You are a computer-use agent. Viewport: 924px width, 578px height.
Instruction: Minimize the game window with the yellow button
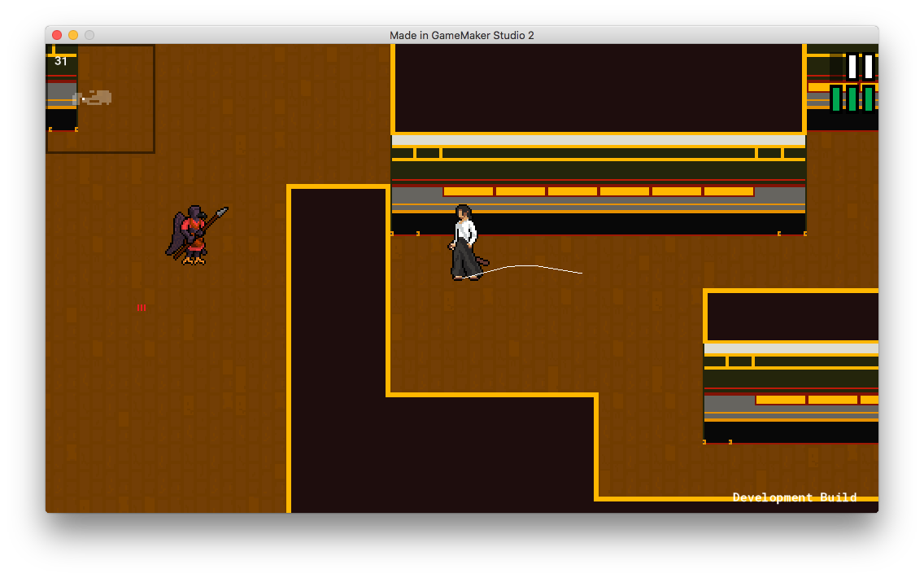click(x=73, y=35)
